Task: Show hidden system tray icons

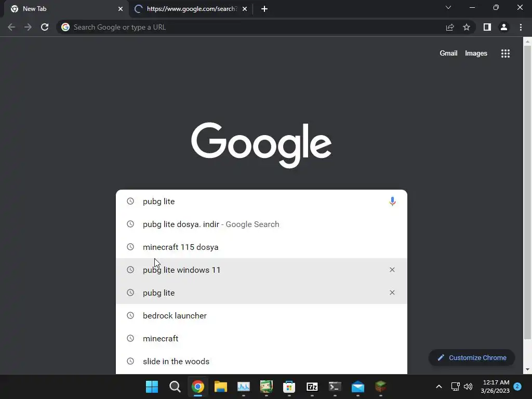Action: (438, 387)
